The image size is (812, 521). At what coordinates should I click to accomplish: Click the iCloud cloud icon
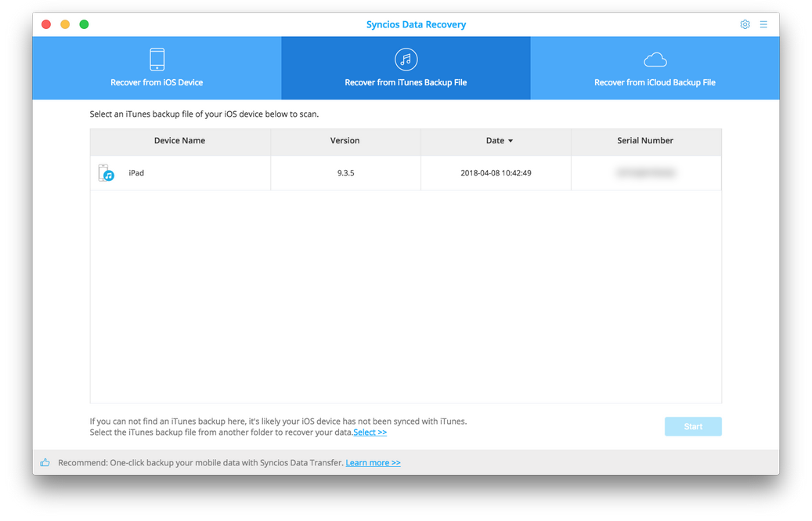click(x=655, y=60)
